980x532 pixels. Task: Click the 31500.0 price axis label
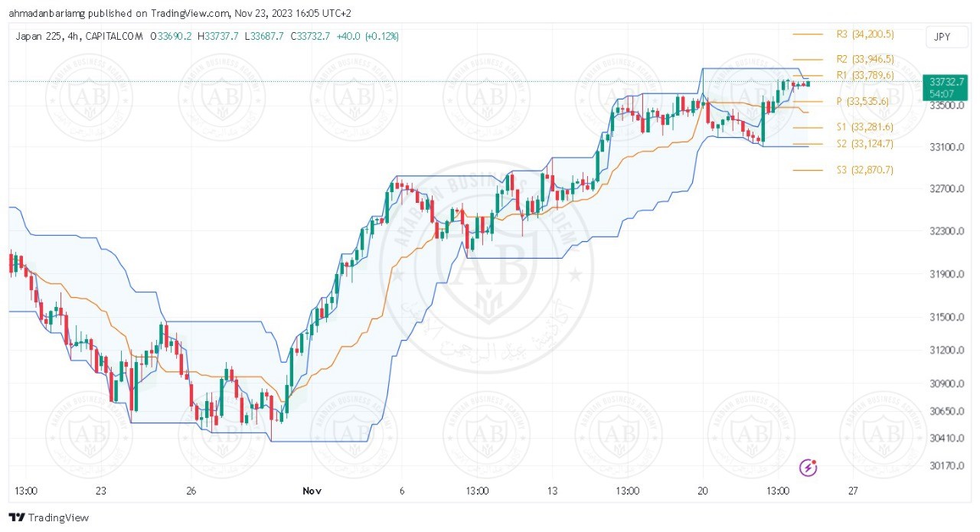pos(946,317)
